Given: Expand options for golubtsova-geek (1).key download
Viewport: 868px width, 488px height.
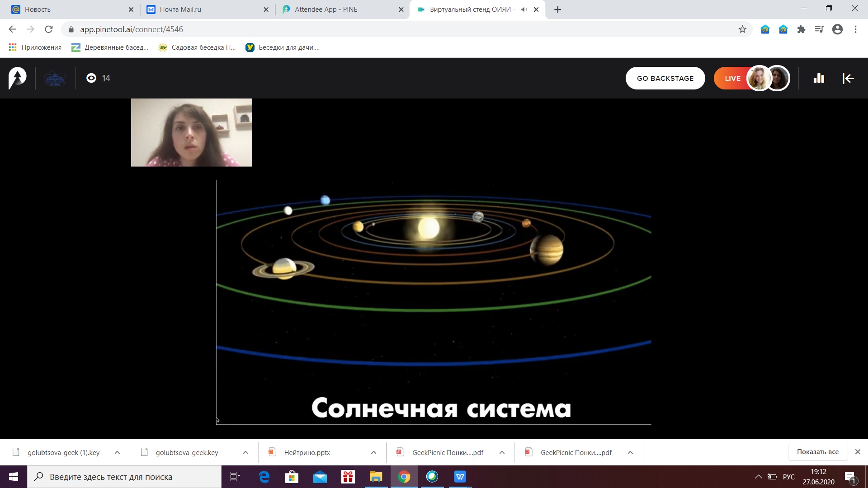Looking at the screenshot, I should click(x=117, y=452).
